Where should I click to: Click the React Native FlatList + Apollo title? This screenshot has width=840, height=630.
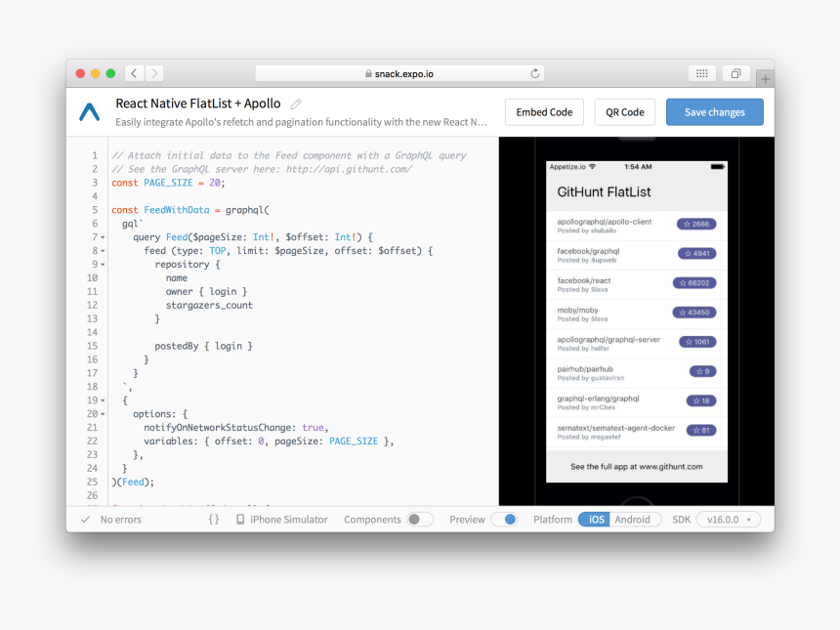[198, 104]
